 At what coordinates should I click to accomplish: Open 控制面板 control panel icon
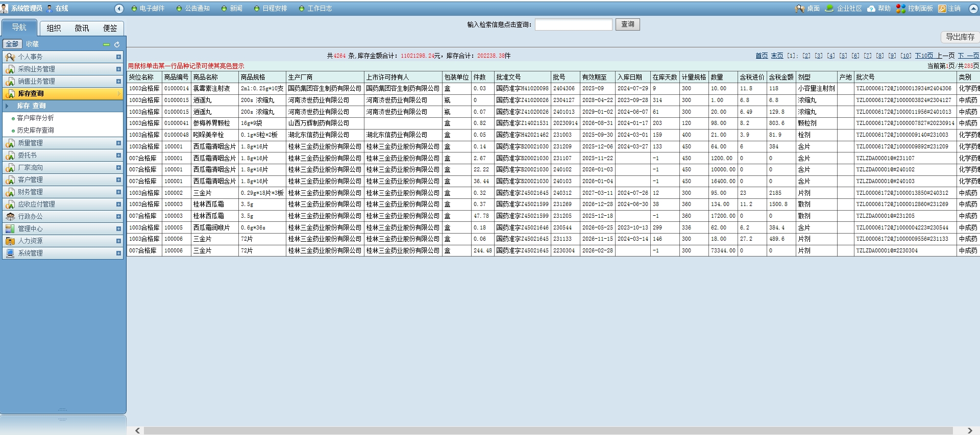coord(901,8)
